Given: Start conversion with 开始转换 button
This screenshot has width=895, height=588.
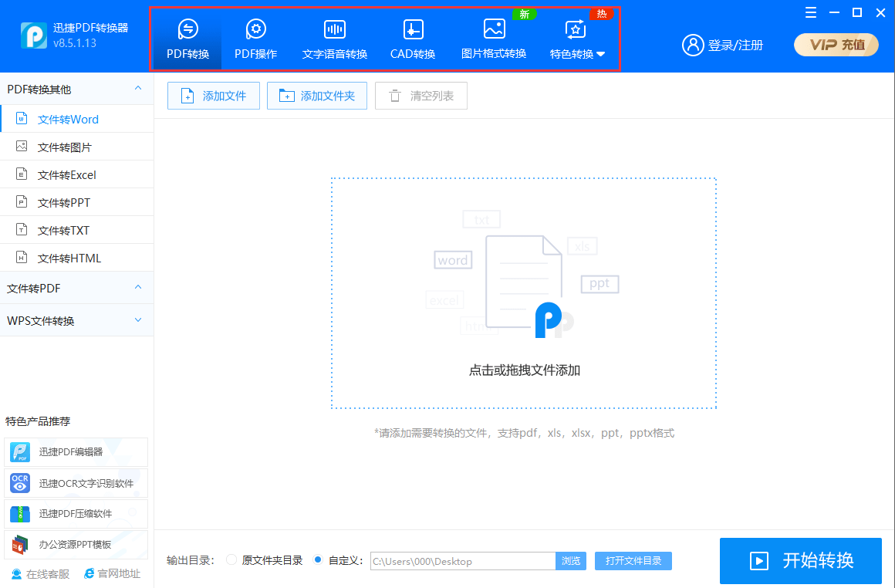Looking at the screenshot, I should tap(800, 561).
